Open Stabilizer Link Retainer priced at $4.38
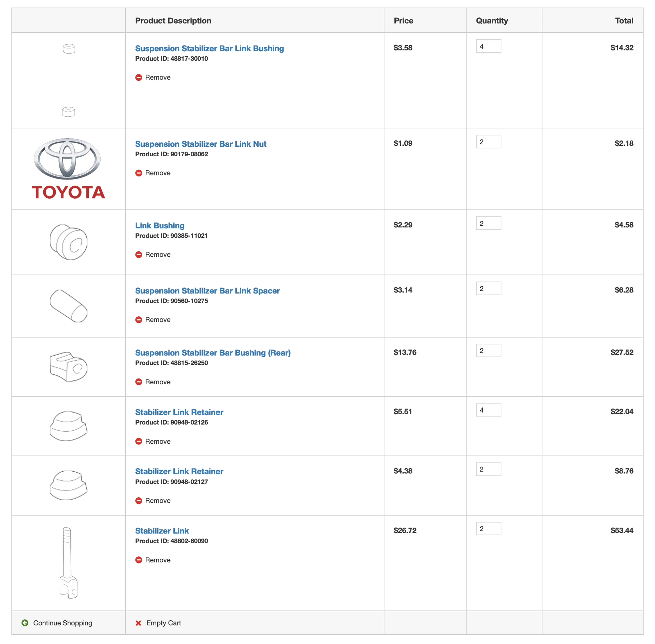655x644 pixels. tap(179, 471)
